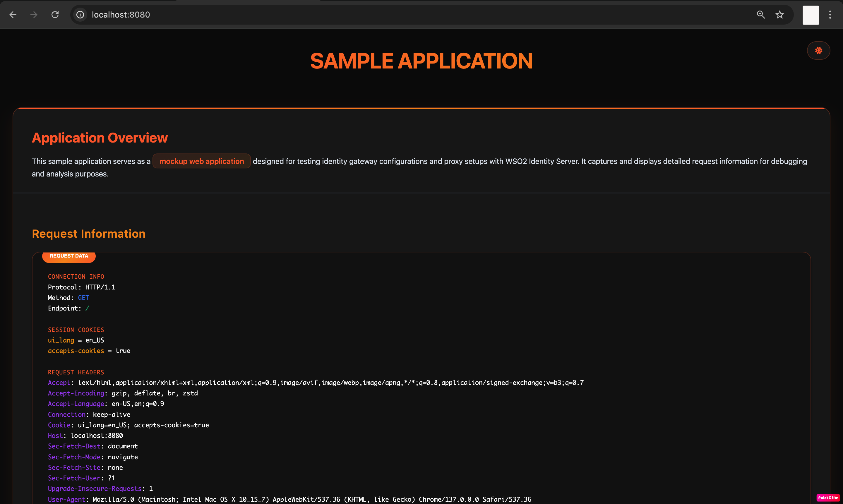The width and height of the screenshot is (843, 504).
Task: Open the zoom magnifier icon in address bar
Action: pos(761,15)
